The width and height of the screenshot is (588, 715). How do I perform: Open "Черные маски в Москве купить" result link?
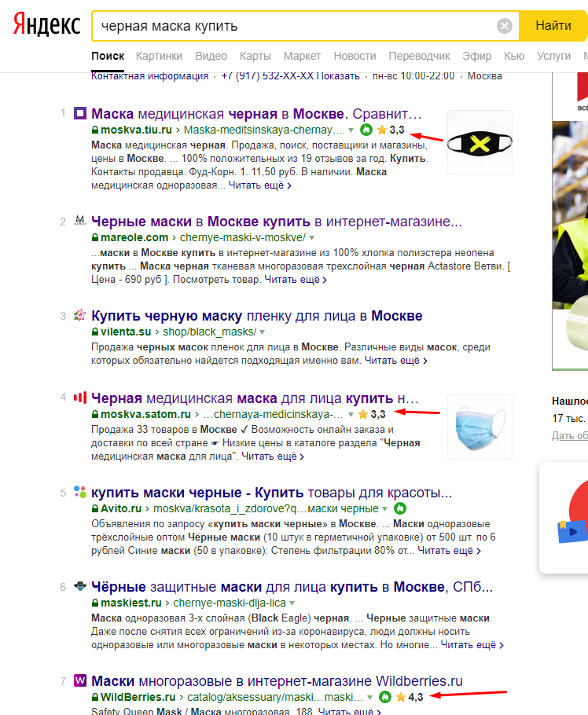tap(276, 222)
